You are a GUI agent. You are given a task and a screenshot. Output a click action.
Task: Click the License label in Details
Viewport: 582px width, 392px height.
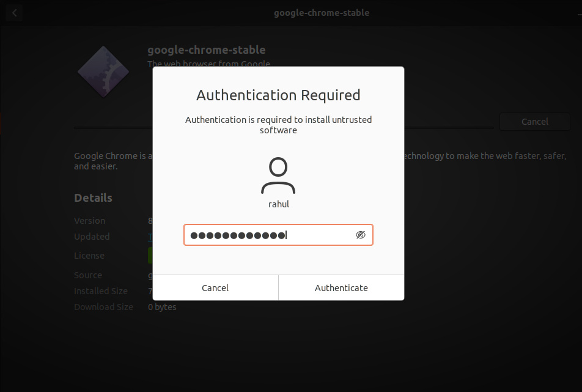pyautogui.click(x=89, y=256)
